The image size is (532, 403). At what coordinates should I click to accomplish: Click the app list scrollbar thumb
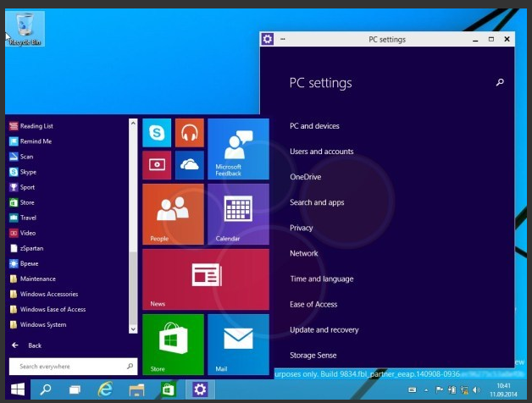point(133,288)
